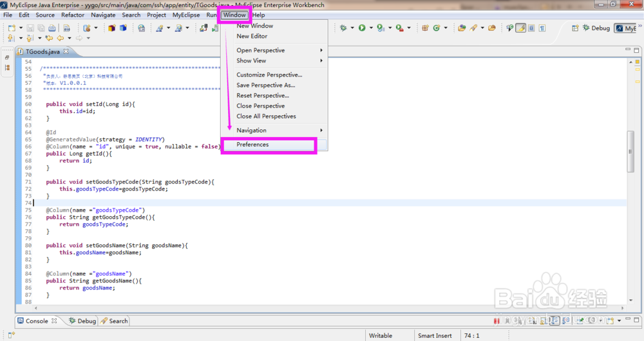Click the 74 : 1 cursor position
This screenshot has width=644, height=341.
pos(472,336)
